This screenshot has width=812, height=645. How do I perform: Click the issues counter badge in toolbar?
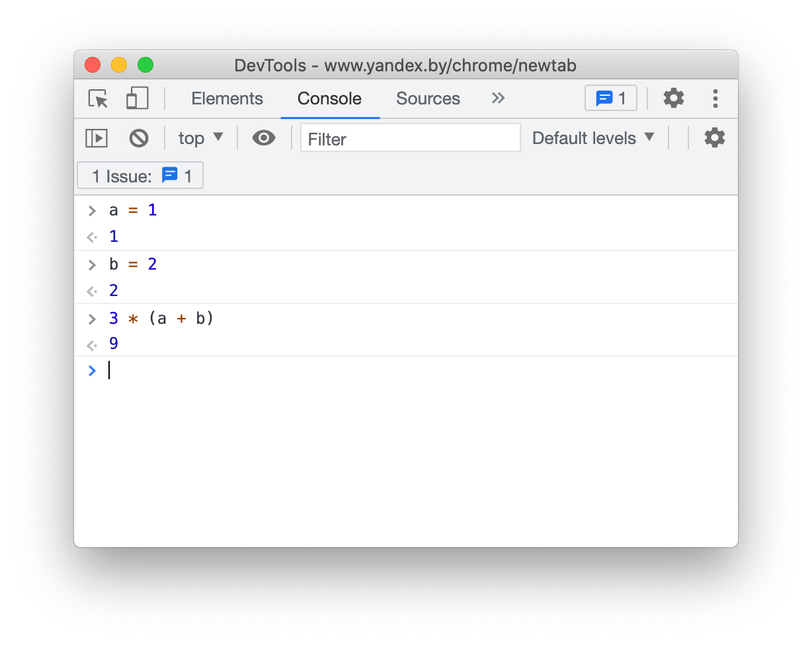click(610, 98)
